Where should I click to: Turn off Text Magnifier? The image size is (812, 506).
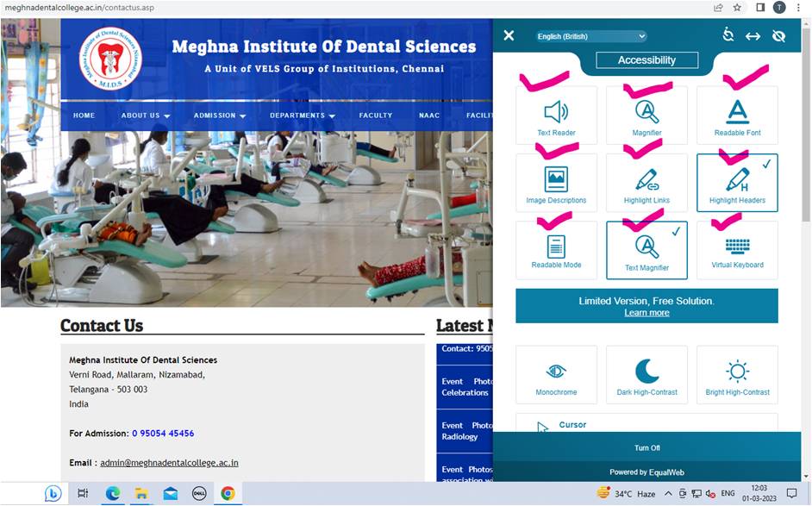(x=646, y=250)
